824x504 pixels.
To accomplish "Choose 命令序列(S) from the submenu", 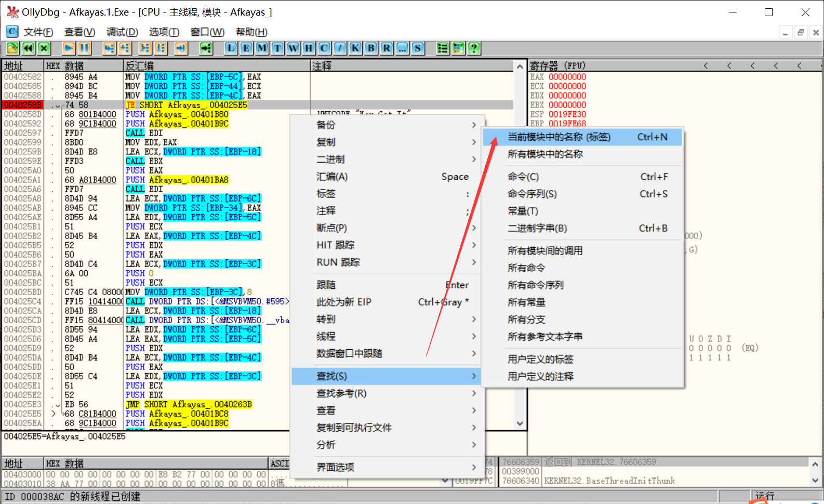I will 582,194.
